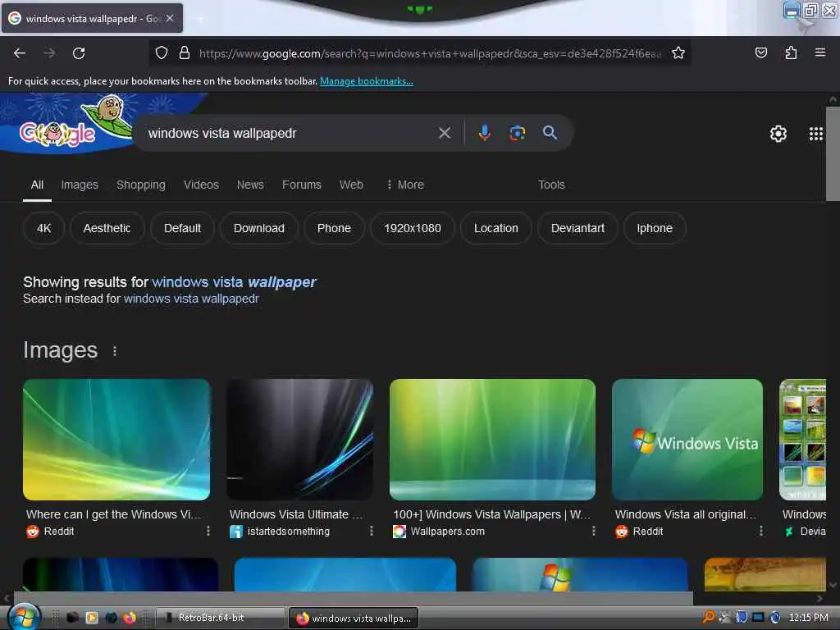Viewport: 840px width, 630px height.
Task: Apply the Deviantart filter chip
Action: click(578, 228)
